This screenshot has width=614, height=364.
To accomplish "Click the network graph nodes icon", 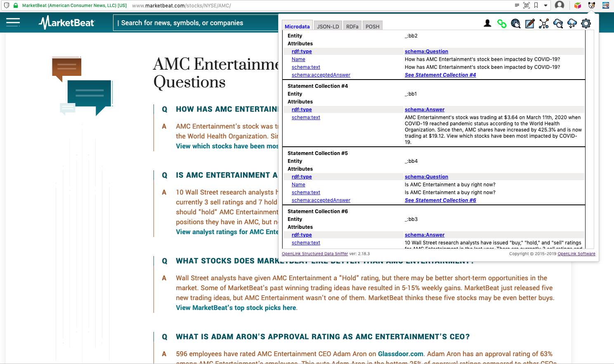I will coord(544,23).
